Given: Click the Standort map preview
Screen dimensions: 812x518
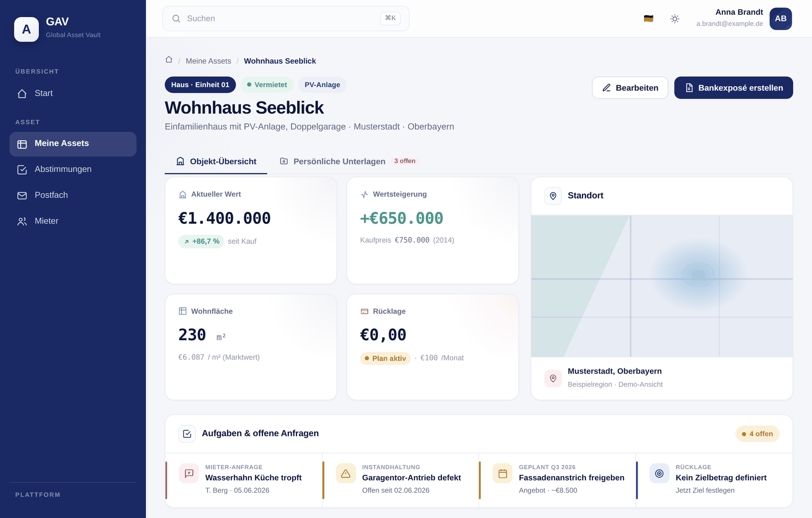Looking at the screenshot, I should point(662,286).
